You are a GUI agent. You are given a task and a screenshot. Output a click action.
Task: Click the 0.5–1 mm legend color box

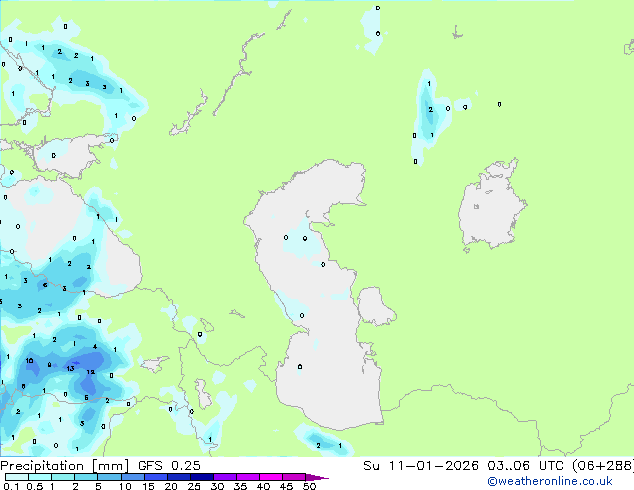pos(40,477)
